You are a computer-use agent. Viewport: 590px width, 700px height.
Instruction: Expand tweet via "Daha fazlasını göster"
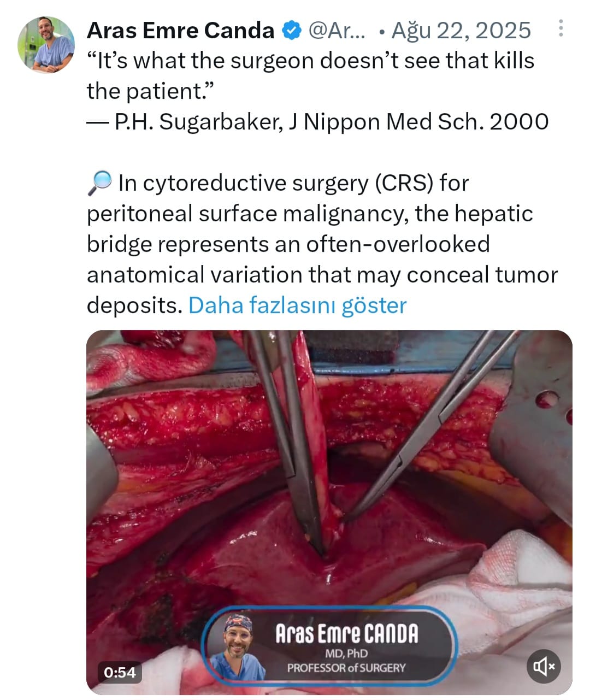click(x=297, y=305)
